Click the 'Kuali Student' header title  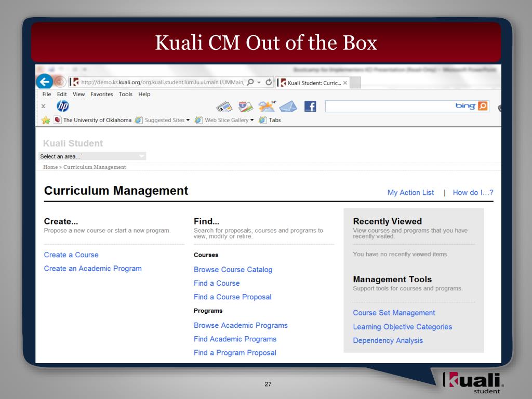click(73, 143)
